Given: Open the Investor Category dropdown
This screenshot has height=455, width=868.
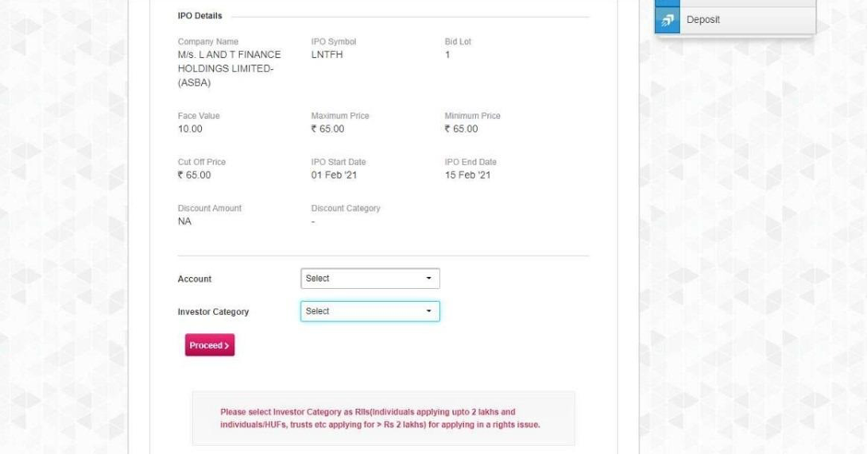Looking at the screenshot, I should pyautogui.click(x=370, y=312).
